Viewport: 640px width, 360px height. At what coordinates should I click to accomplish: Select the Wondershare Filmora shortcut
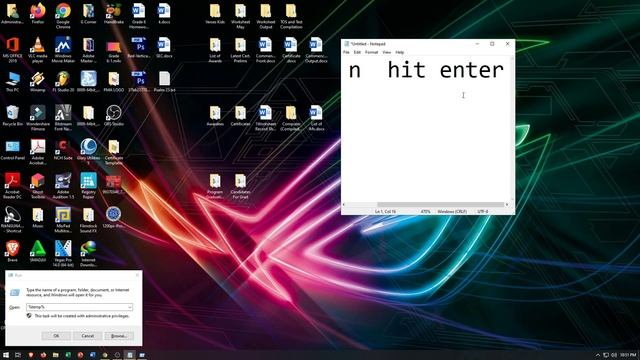[38, 118]
